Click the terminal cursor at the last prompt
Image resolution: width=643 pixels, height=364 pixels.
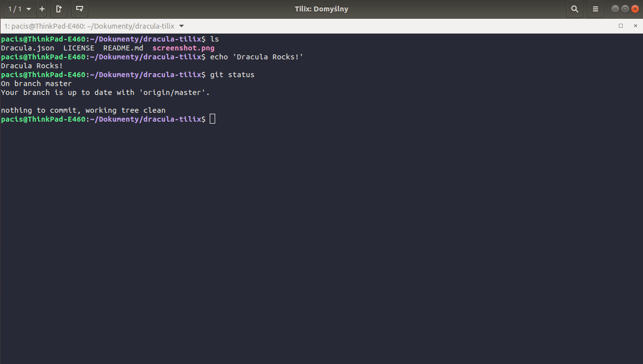[213, 119]
